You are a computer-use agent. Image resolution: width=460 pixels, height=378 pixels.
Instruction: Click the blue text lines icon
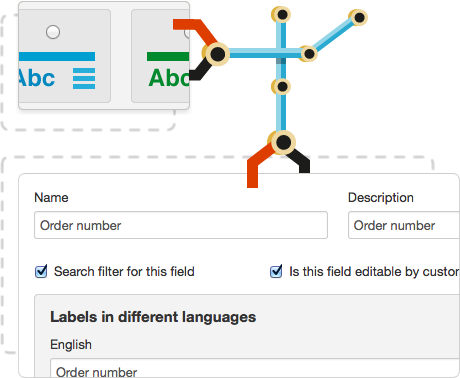84,78
